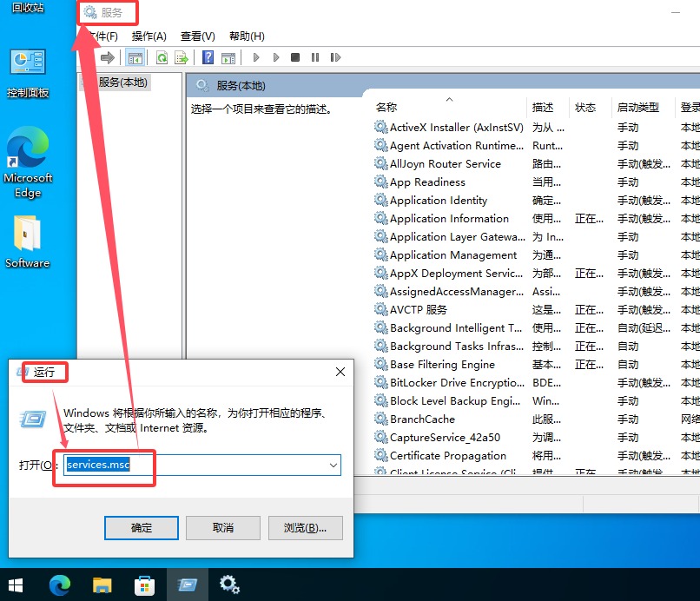Image resolution: width=700 pixels, height=601 pixels.
Task: Open the Windows Start menu
Action: click(16, 584)
